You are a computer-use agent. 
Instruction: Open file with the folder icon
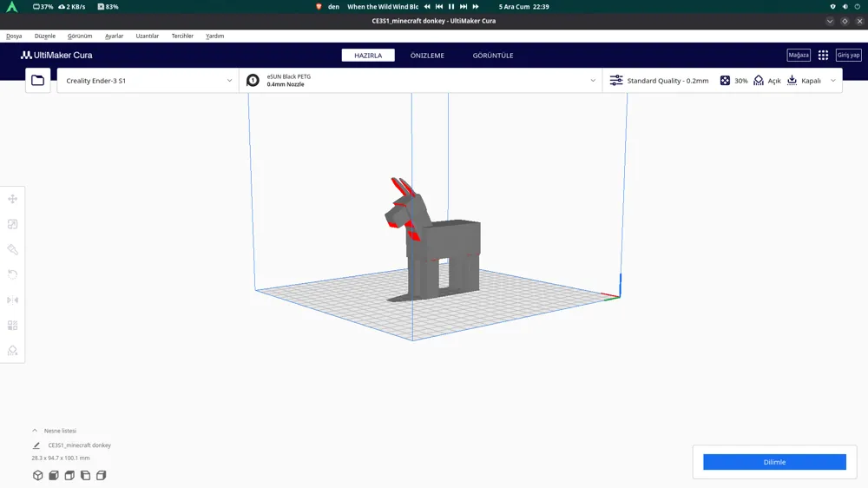[37, 80]
